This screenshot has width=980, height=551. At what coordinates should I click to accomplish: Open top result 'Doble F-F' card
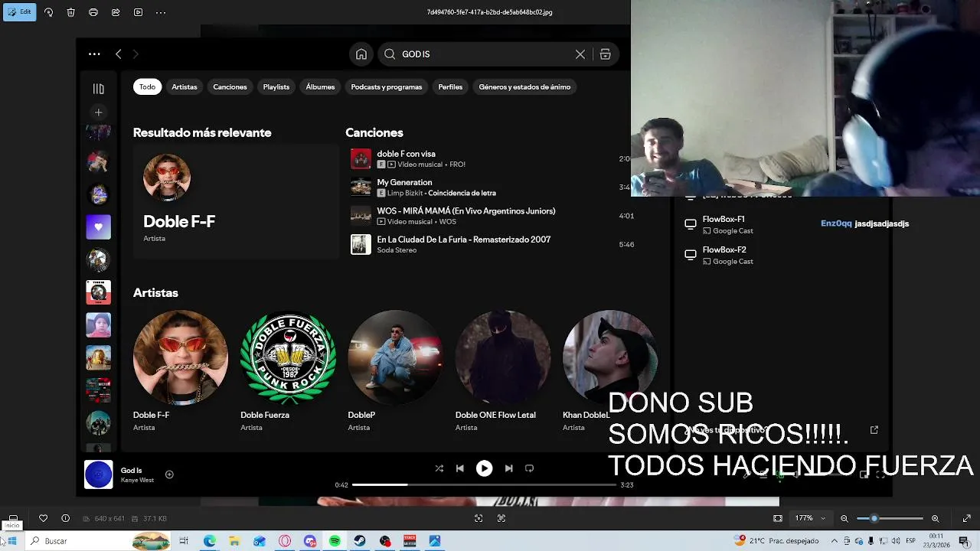click(235, 202)
